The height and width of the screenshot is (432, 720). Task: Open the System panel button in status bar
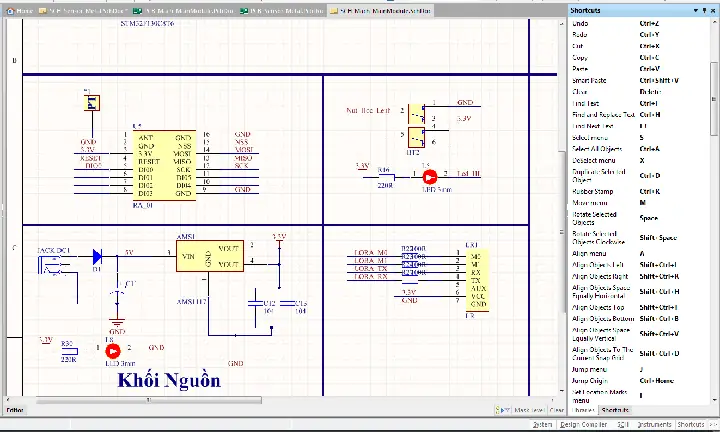[x=542, y=425]
